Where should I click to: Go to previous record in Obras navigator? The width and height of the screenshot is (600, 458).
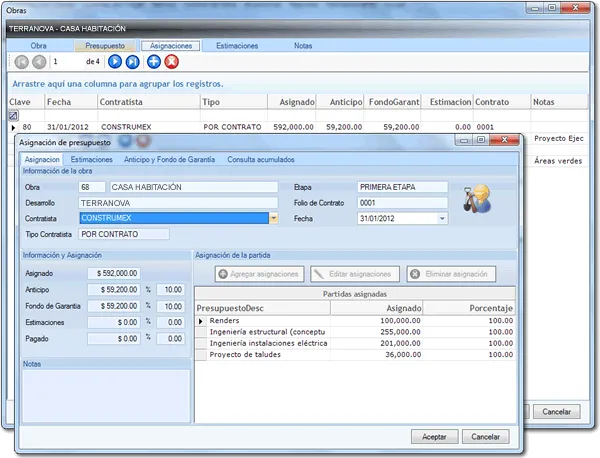pos(39,62)
